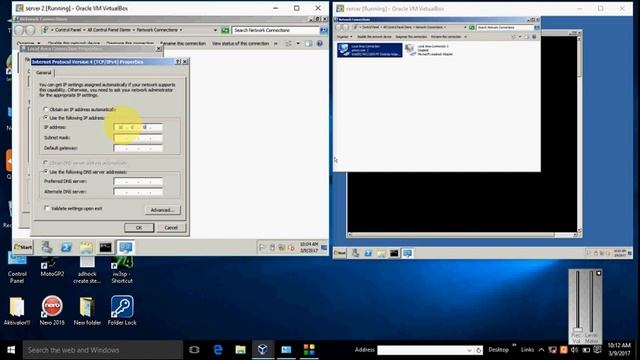The width and height of the screenshot is (640, 360).
Task: Click Search the web and Windows box
Action: click(102, 350)
